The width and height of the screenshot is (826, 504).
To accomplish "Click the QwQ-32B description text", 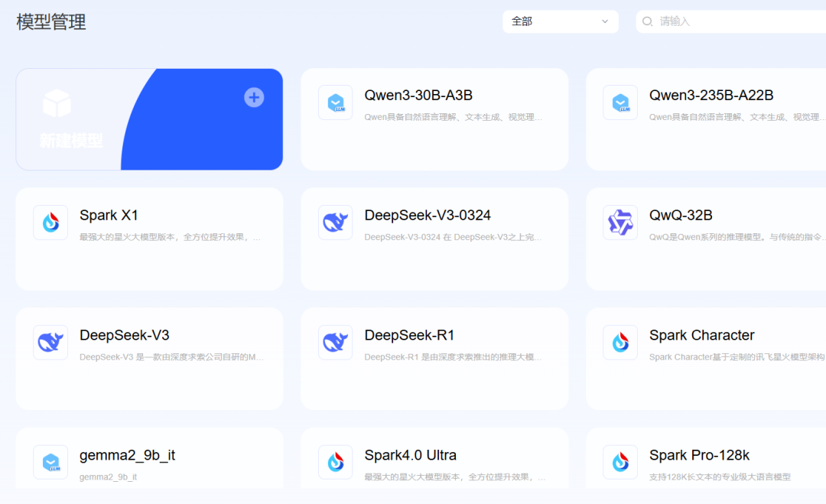I will coord(737,237).
